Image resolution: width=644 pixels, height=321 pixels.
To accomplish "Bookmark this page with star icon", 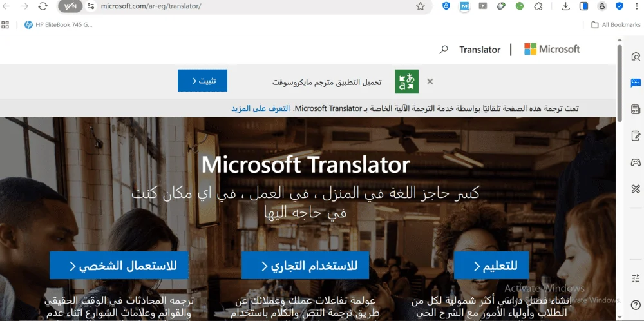I will (420, 6).
